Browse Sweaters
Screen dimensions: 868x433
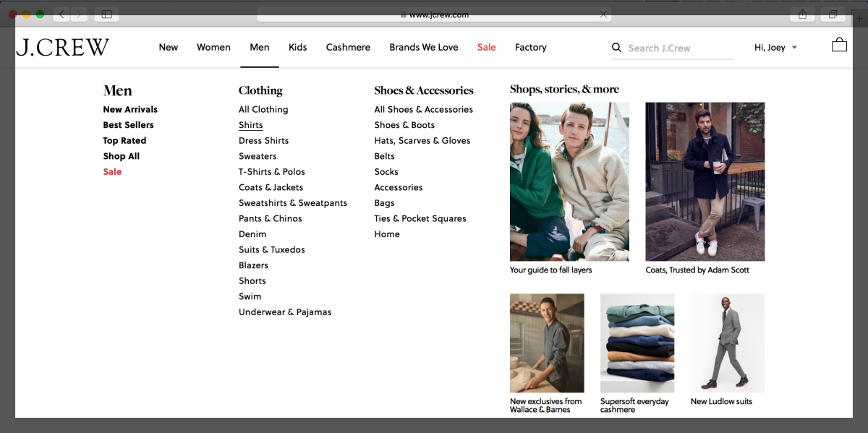pyautogui.click(x=258, y=156)
